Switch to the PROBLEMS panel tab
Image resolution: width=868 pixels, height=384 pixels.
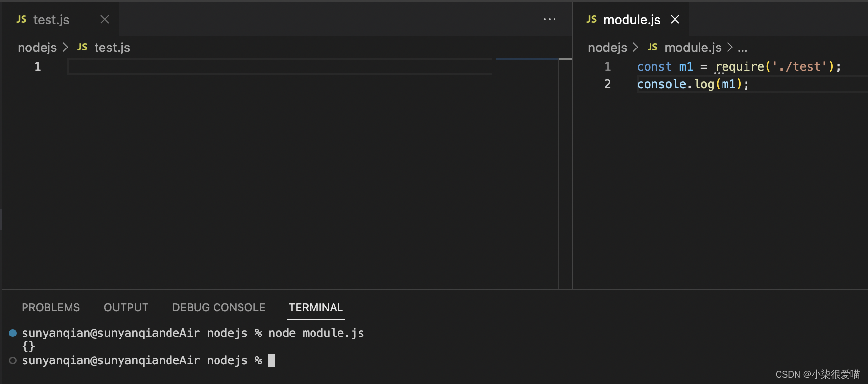(x=50, y=307)
